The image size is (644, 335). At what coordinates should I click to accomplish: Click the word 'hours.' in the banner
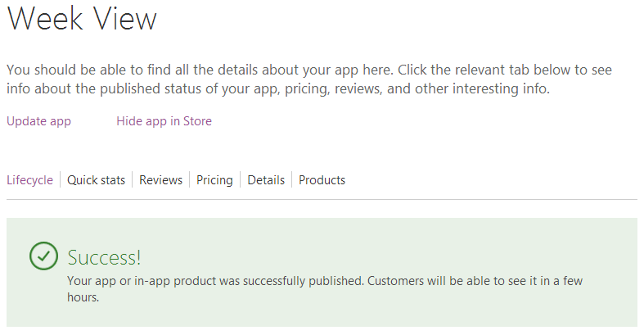83,297
